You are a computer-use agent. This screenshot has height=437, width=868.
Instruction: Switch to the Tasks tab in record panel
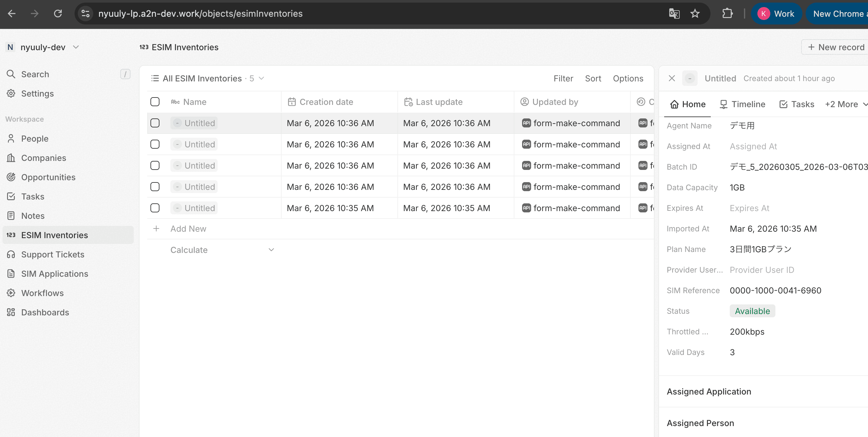tap(797, 104)
